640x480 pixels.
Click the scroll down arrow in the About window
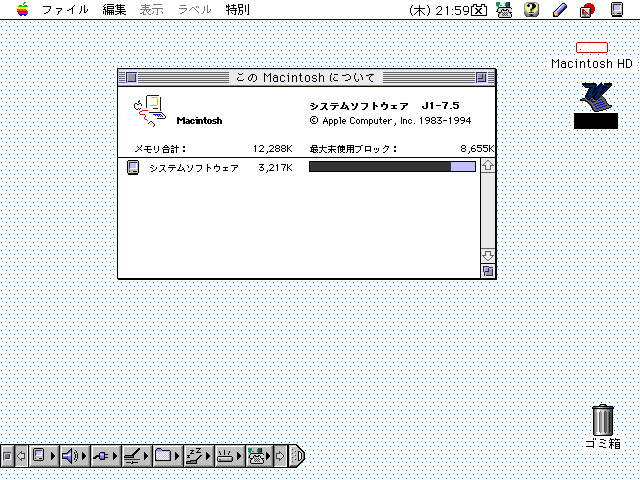pos(488,256)
